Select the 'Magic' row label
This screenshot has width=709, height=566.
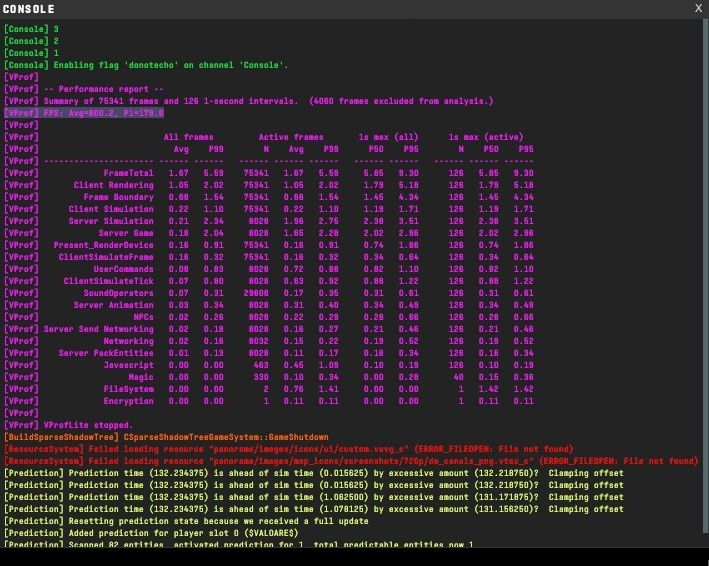coord(141,377)
